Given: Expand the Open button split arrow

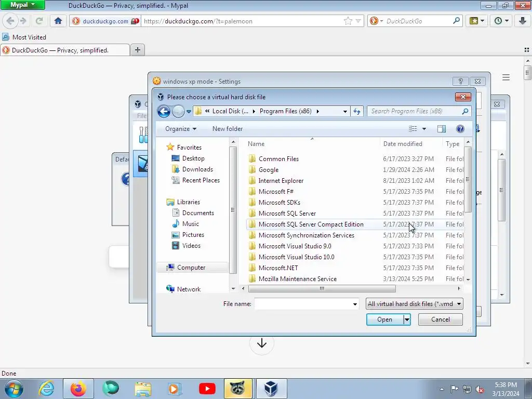Looking at the screenshot, I should pyautogui.click(x=407, y=320).
